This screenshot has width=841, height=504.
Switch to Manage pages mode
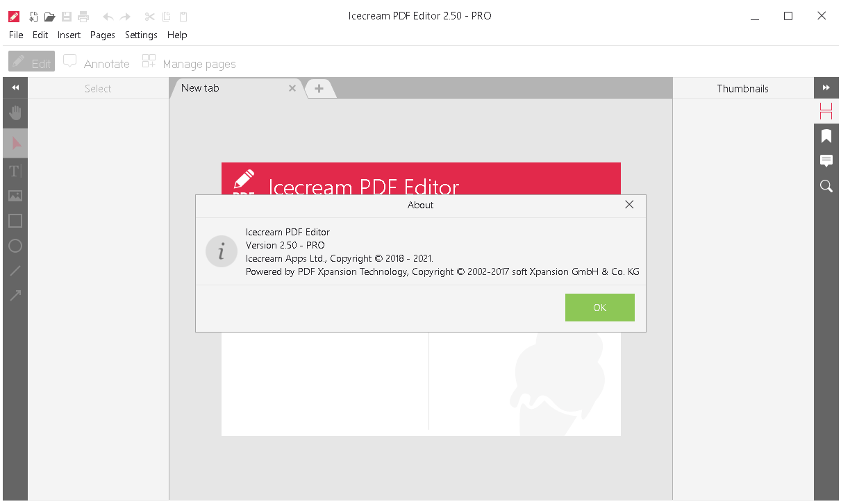click(x=189, y=63)
